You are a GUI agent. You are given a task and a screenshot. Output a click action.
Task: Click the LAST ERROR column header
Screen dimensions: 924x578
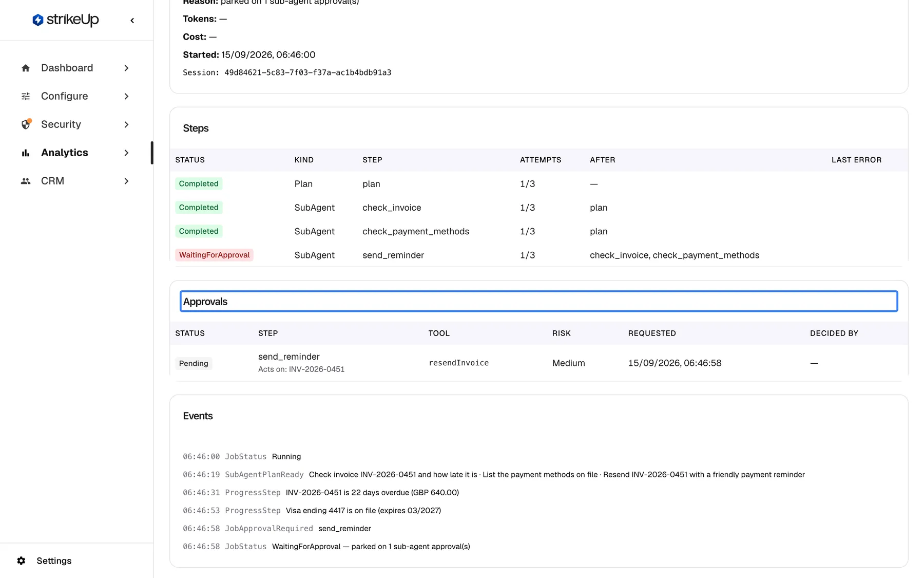[856, 160]
